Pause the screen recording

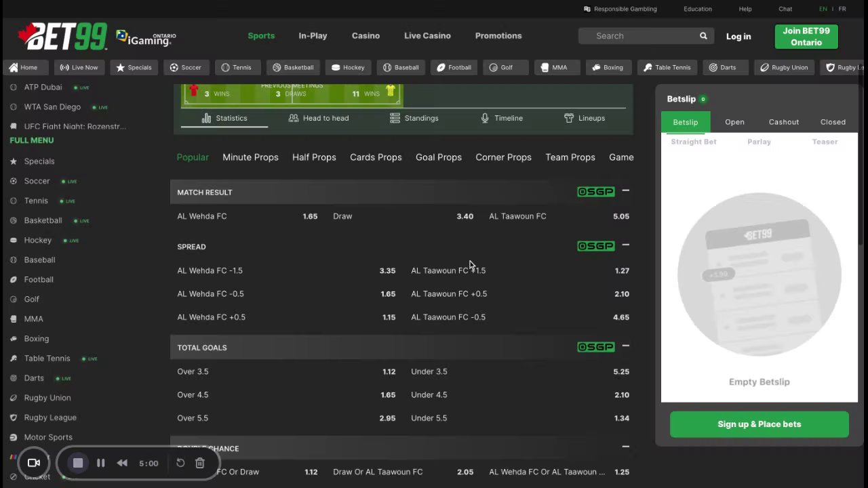point(100,463)
